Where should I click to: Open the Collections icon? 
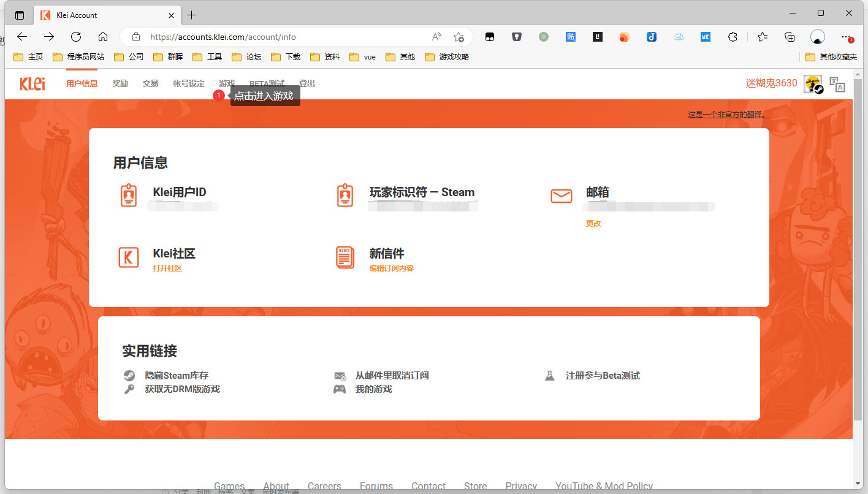coord(790,37)
